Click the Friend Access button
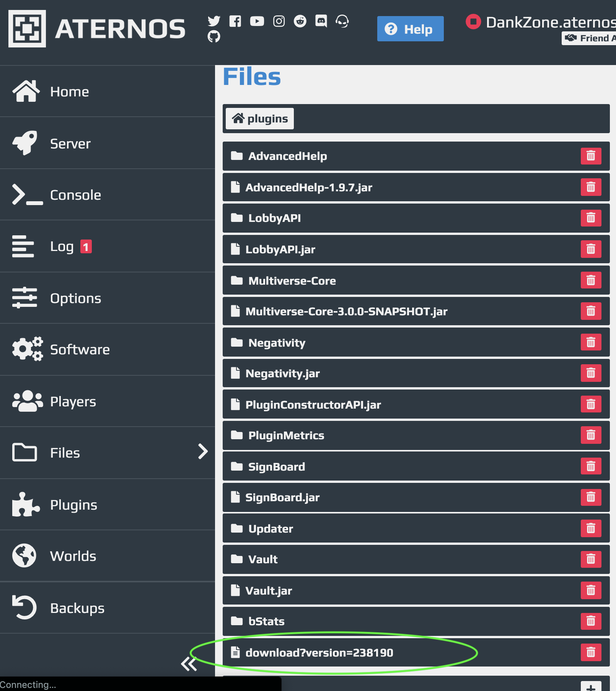The height and width of the screenshot is (691, 616). pos(589,38)
